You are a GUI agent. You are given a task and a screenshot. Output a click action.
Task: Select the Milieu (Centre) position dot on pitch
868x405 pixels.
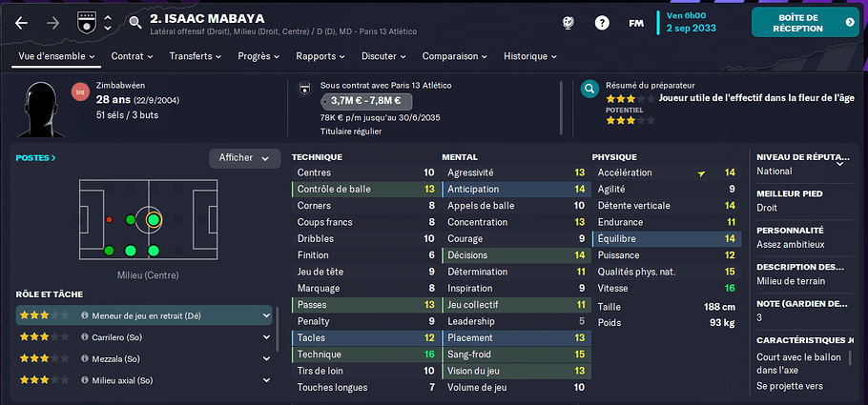pyautogui.click(x=154, y=219)
